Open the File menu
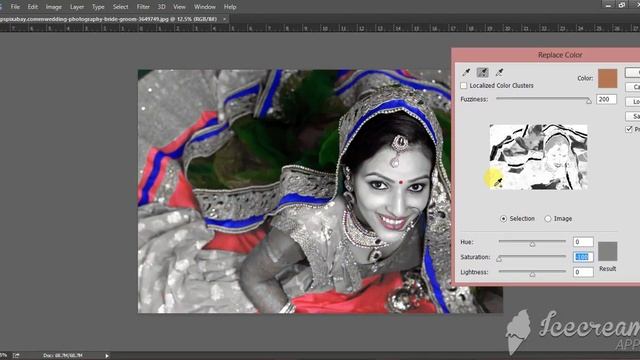The width and height of the screenshot is (640, 360). 15,7
